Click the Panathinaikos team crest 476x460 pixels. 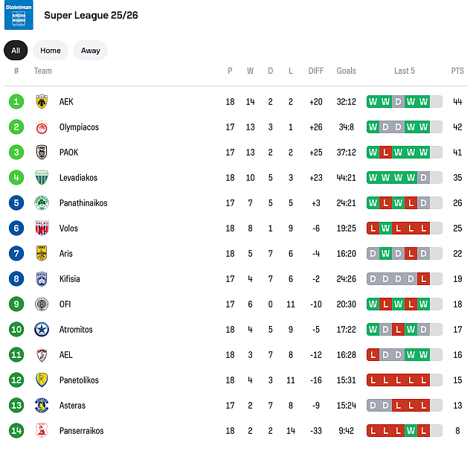click(x=42, y=203)
